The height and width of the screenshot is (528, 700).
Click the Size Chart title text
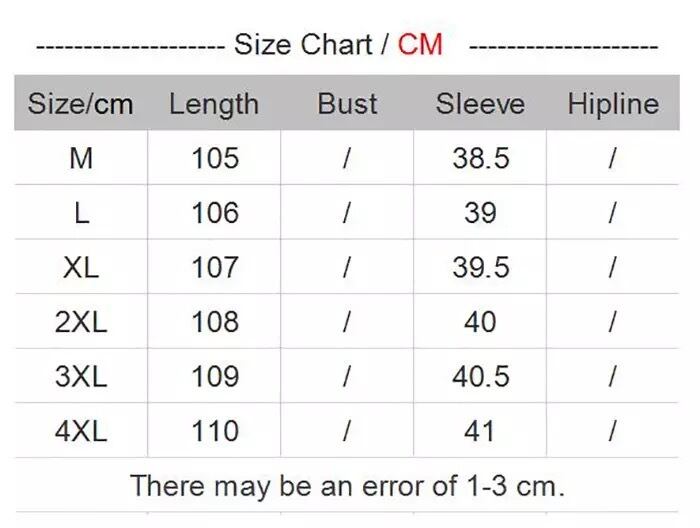pyautogui.click(x=304, y=45)
